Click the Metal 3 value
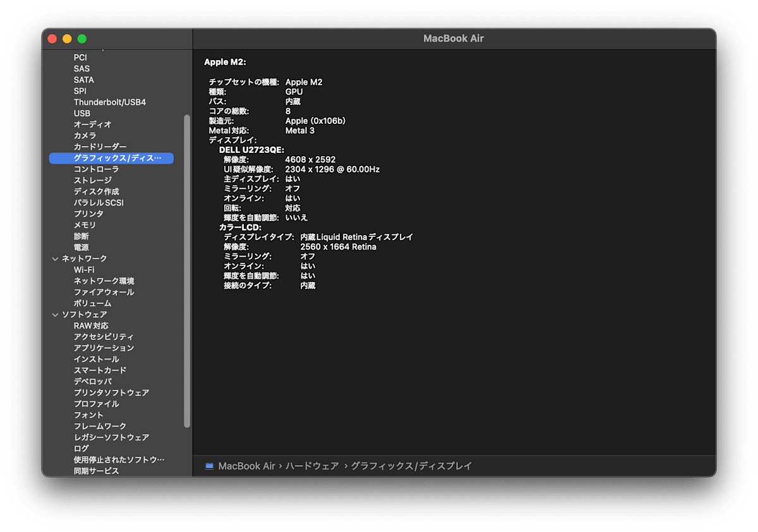The height and width of the screenshot is (532, 758). [300, 131]
